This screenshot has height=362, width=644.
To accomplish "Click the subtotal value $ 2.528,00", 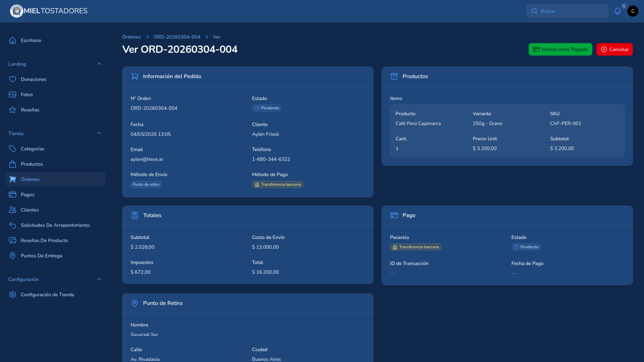I will click(x=143, y=247).
